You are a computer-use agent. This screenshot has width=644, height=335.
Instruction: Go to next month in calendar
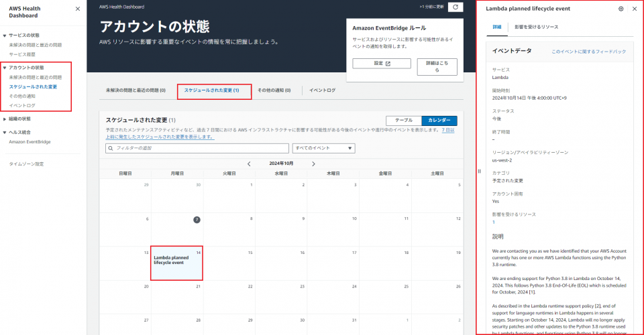(x=313, y=163)
